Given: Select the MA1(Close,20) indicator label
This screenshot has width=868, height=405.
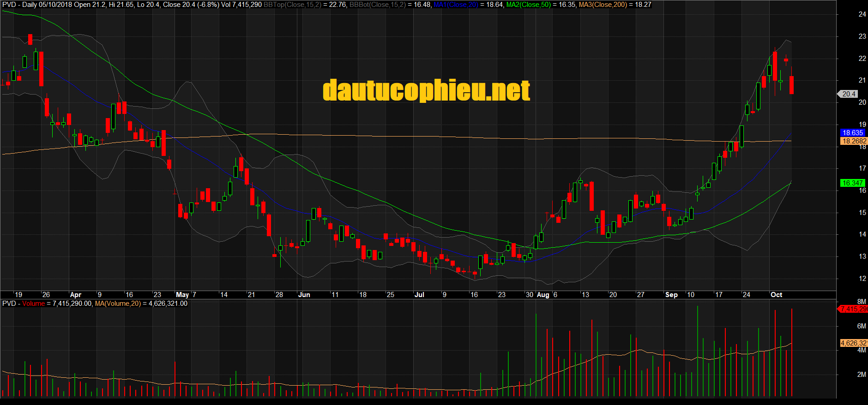Looking at the screenshot, I should (456, 5).
